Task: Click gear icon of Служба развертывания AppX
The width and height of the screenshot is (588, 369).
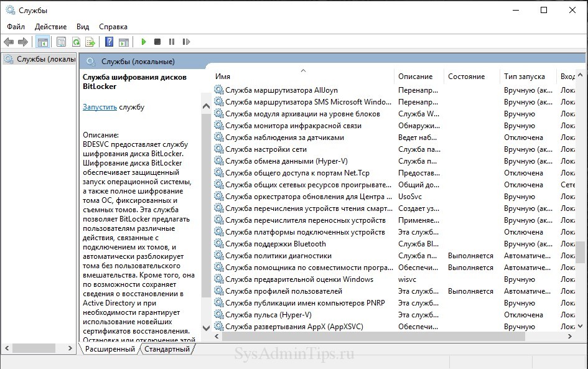Action: click(218, 326)
